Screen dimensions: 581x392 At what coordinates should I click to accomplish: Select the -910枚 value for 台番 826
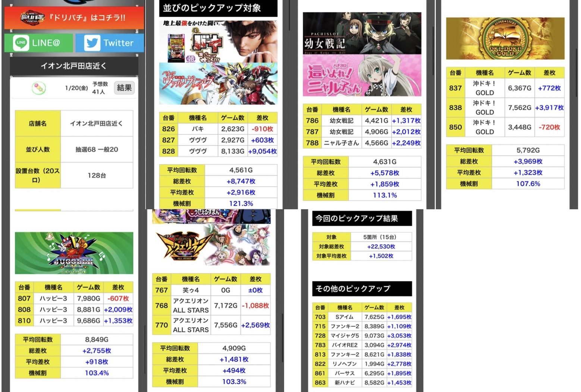pyautogui.click(x=263, y=129)
